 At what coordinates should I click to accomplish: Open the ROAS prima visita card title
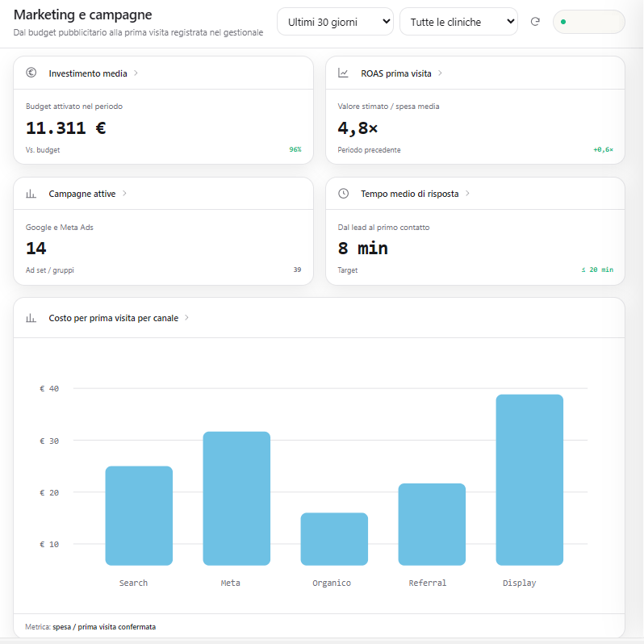(x=396, y=73)
